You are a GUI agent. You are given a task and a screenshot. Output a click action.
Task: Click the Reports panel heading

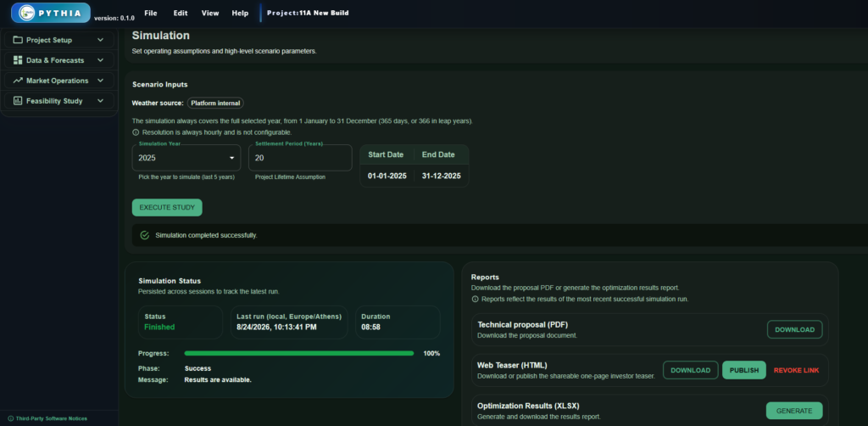(485, 277)
